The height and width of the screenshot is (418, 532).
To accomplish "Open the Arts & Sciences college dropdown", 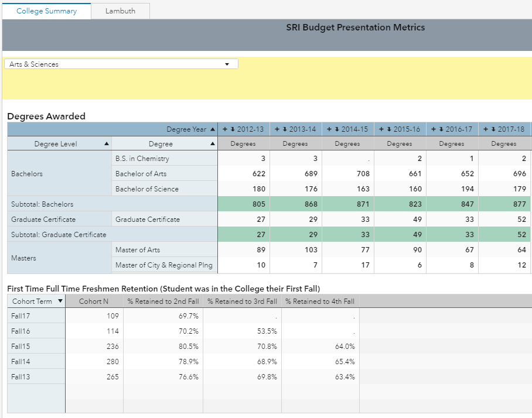I will [x=227, y=64].
